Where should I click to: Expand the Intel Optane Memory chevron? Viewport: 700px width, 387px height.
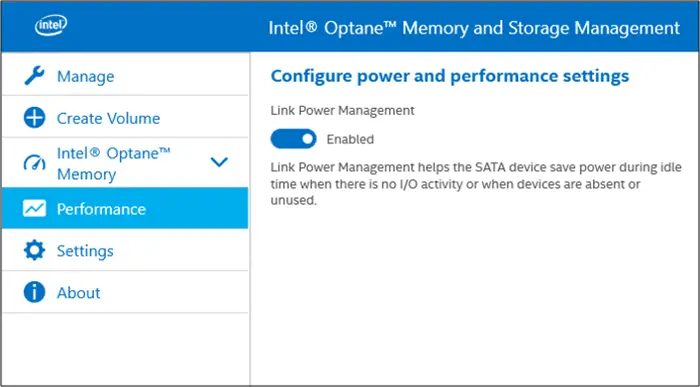[x=219, y=162]
